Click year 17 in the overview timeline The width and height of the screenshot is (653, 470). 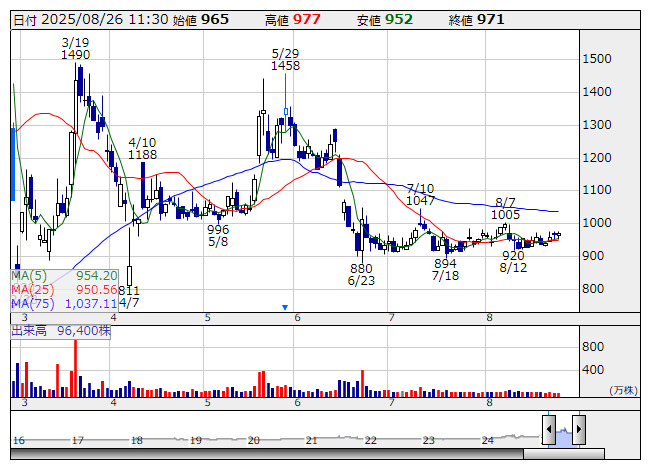(x=78, y=440)
